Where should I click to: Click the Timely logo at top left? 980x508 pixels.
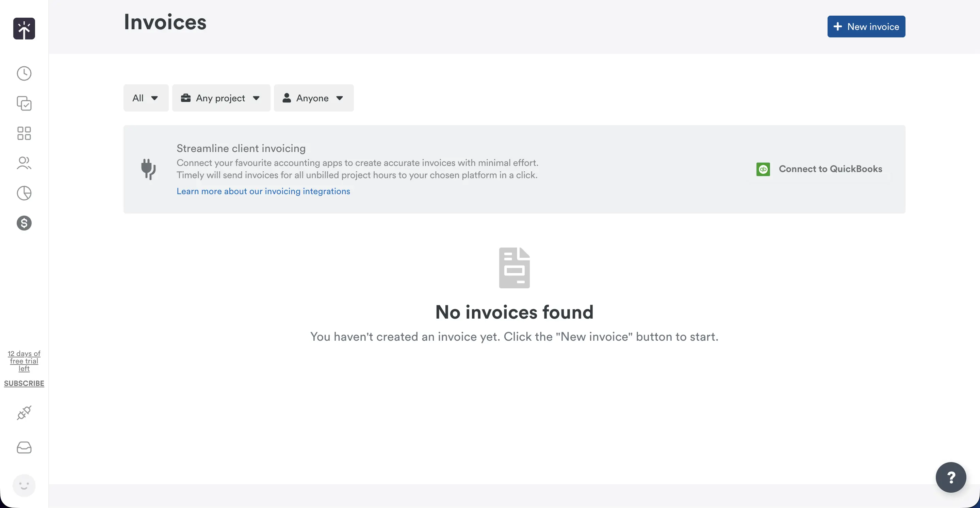point(24,29)
